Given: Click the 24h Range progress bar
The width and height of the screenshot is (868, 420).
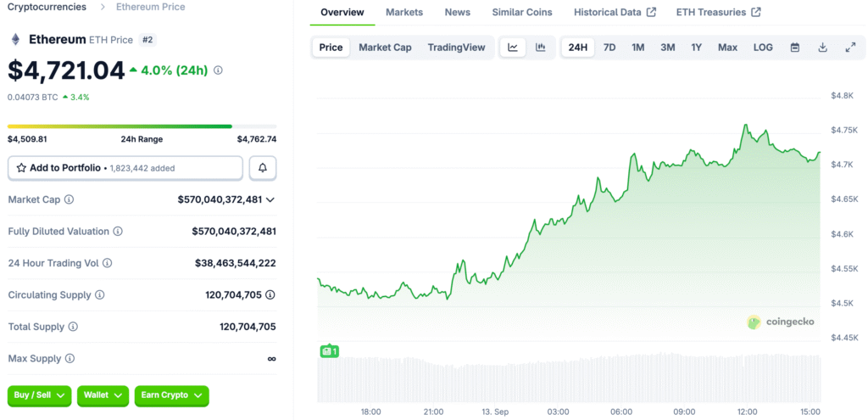Looking at the screenshot, I should pyautogui.click(x=142, y=126).
